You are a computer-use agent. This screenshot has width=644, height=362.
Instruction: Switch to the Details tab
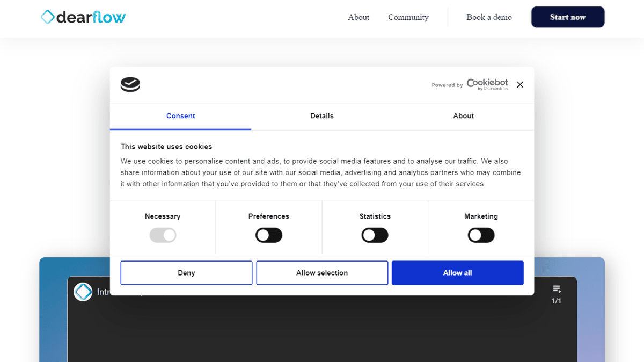point(322,116)
